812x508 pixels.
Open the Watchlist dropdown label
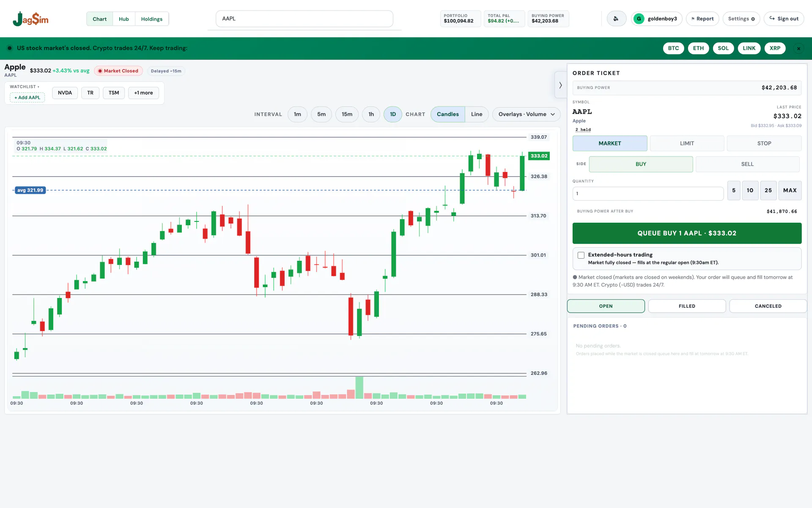point(25,87)
